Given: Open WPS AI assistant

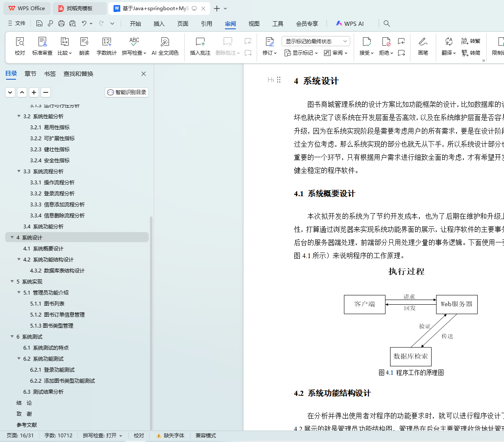Looking at the screenshot, I should point(350,23).
